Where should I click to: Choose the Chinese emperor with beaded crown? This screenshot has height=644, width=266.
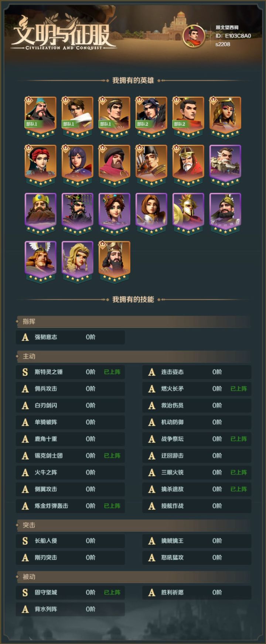click(x=78, y=213)
